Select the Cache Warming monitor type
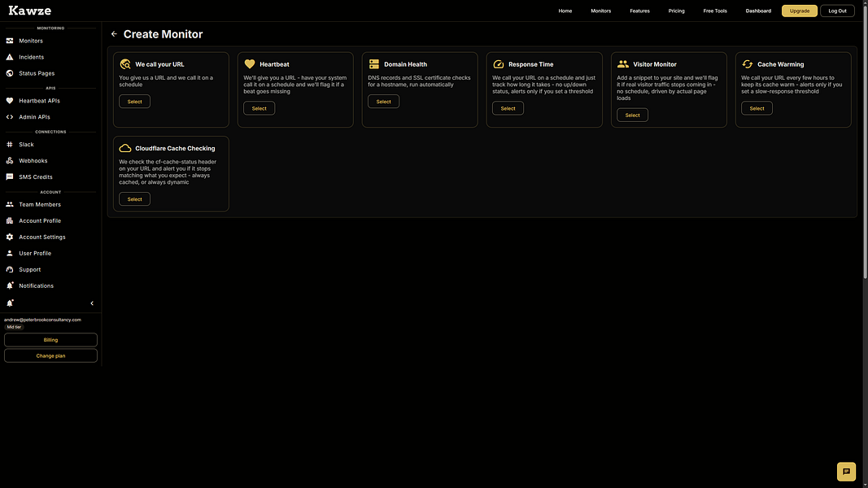The height and width of the screenshot is (488, 868). coord(757,108)
